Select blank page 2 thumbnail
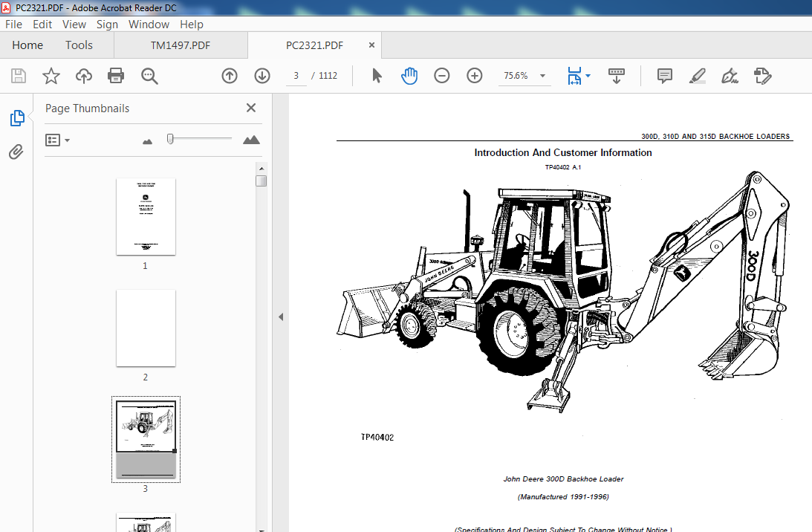812x532 pixels. (x=146, y=328)
